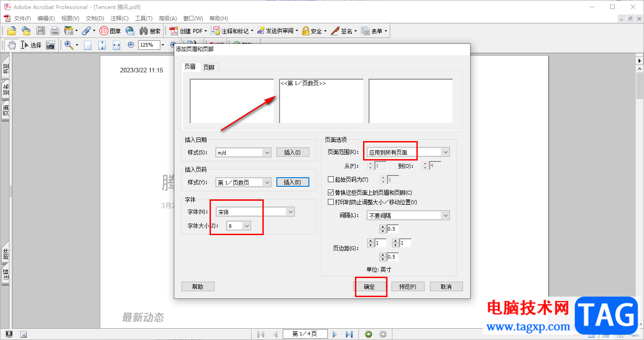The height and width of the screenshot is (340, 644).
Task: Click the Fit Width icon
Action: click(x=117, y=45)
